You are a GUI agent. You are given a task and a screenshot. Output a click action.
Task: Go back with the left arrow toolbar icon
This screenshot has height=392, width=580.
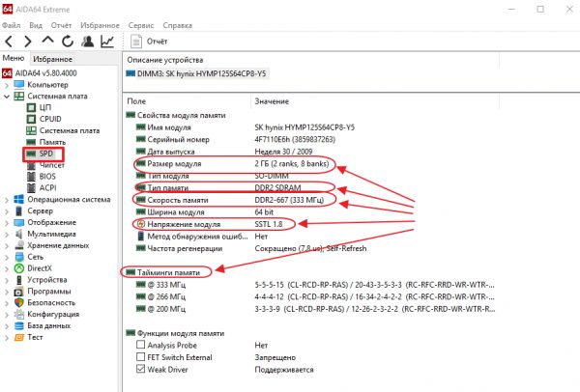9,41
